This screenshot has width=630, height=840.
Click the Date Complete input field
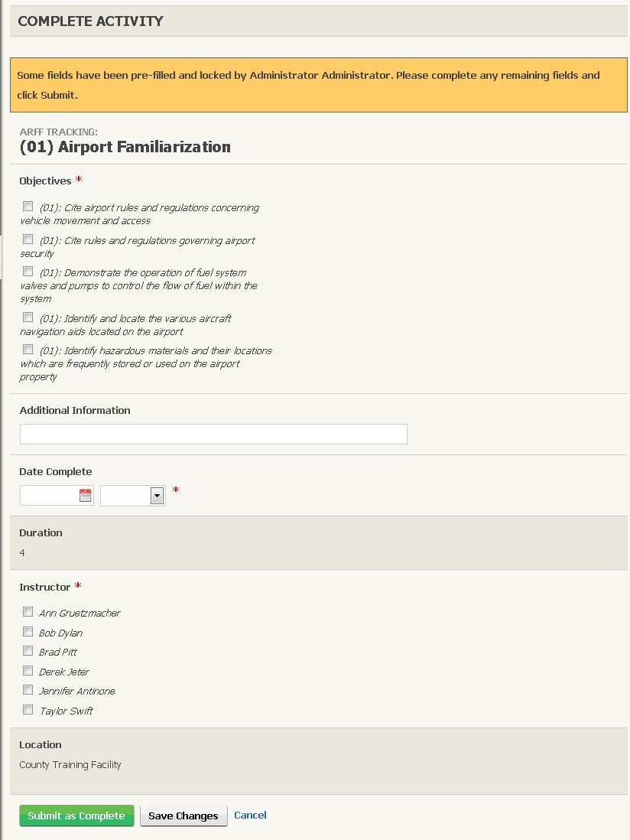[50, 495]
